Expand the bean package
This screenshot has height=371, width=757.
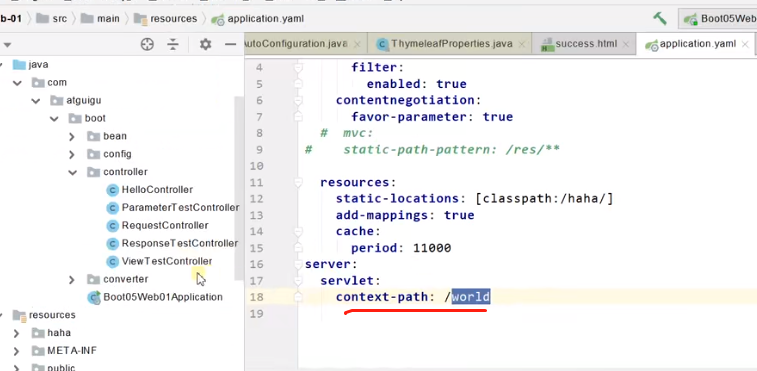point(72,137)
